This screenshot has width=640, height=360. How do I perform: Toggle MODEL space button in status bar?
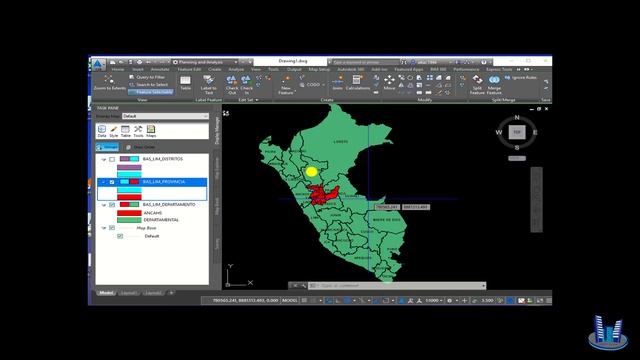point(290,300)
